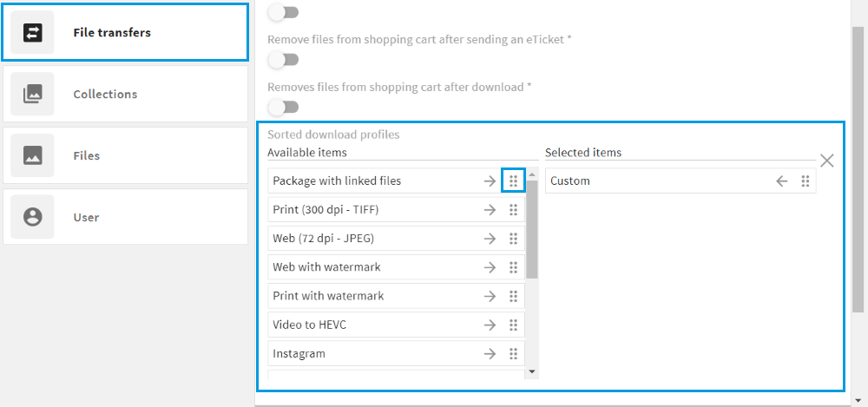
Task: Open the Collections settings section
Action: pyautogui.click(x=125, y=94)
